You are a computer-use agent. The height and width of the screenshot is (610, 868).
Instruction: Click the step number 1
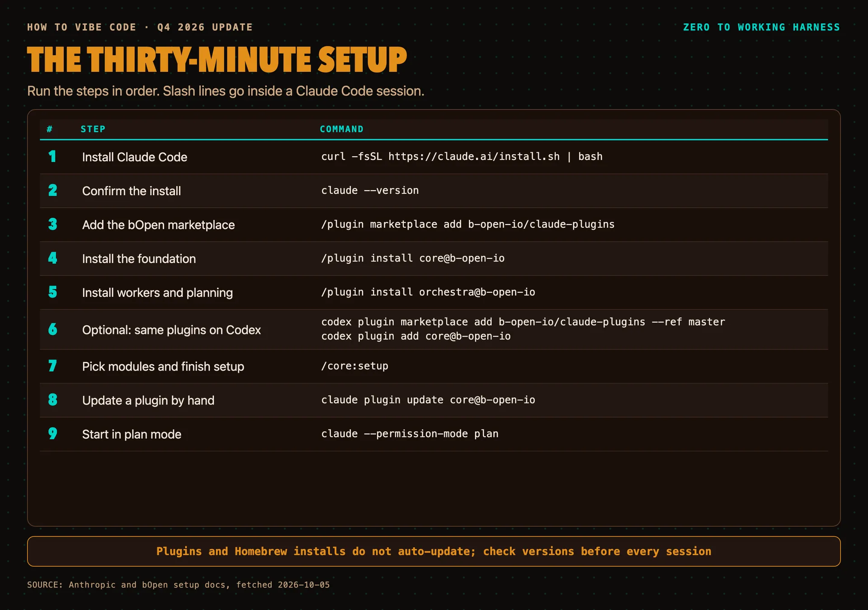point(52,156)
